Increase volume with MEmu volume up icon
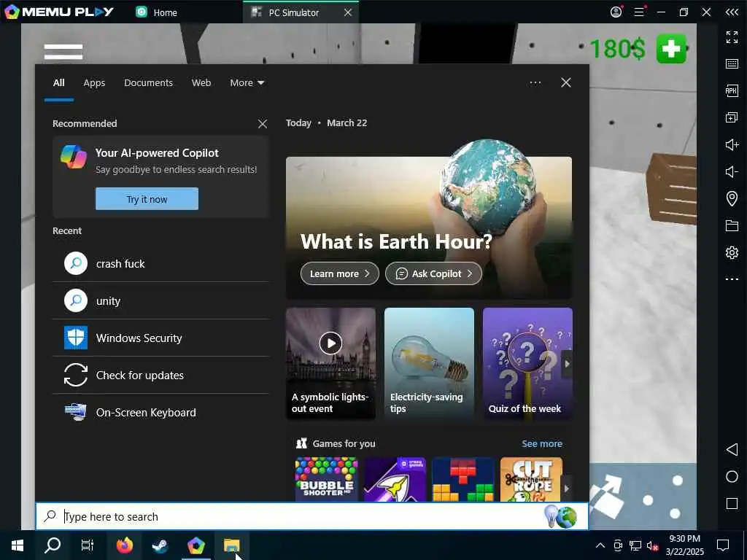 pos(732,144)
